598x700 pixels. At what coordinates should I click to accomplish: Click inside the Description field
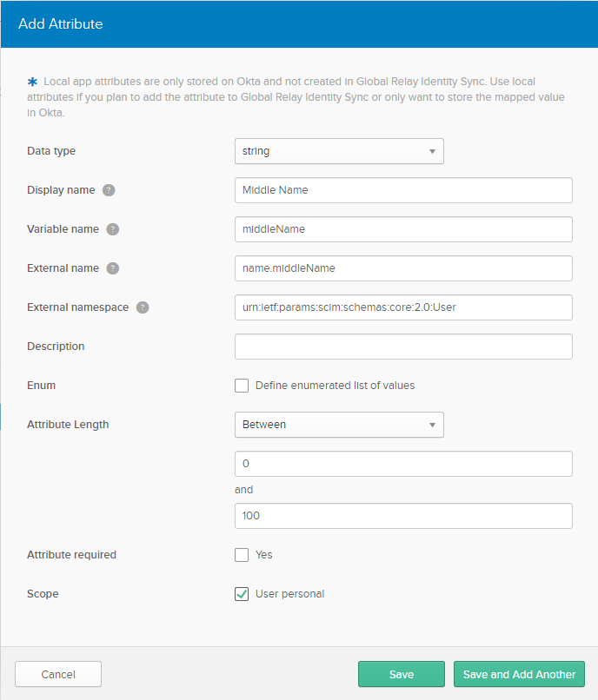click(x=402, y=347)
